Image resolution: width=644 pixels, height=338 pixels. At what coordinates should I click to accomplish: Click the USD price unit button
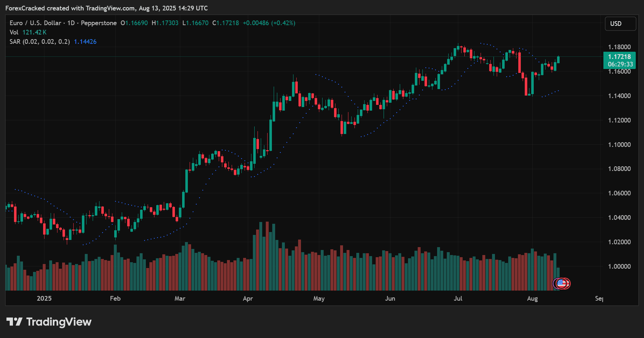point(620,24)
